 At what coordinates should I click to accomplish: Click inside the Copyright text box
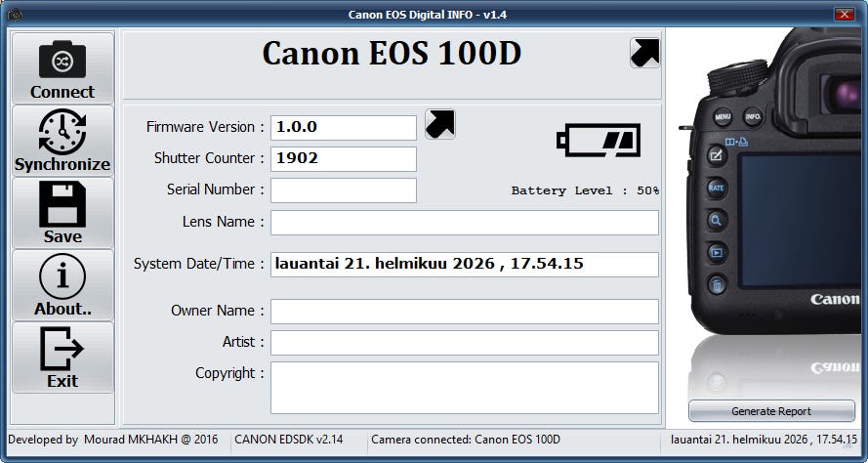point(465,388)
